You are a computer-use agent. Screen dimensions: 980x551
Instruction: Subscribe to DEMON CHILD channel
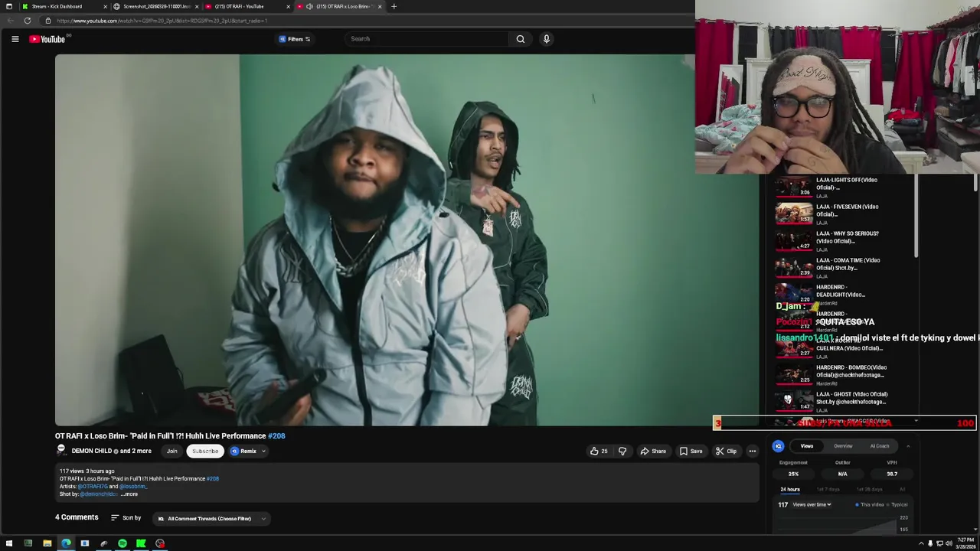(x=205, y=452)
